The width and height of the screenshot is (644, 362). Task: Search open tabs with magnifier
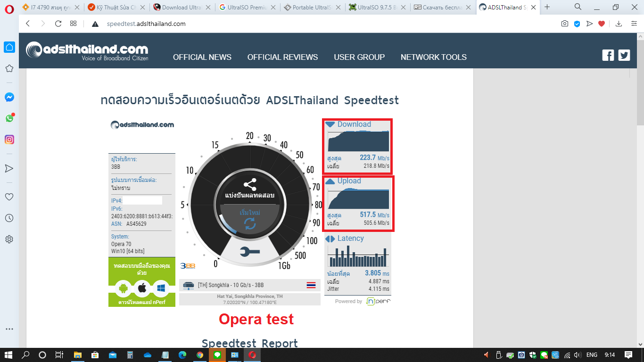[578, 7]
